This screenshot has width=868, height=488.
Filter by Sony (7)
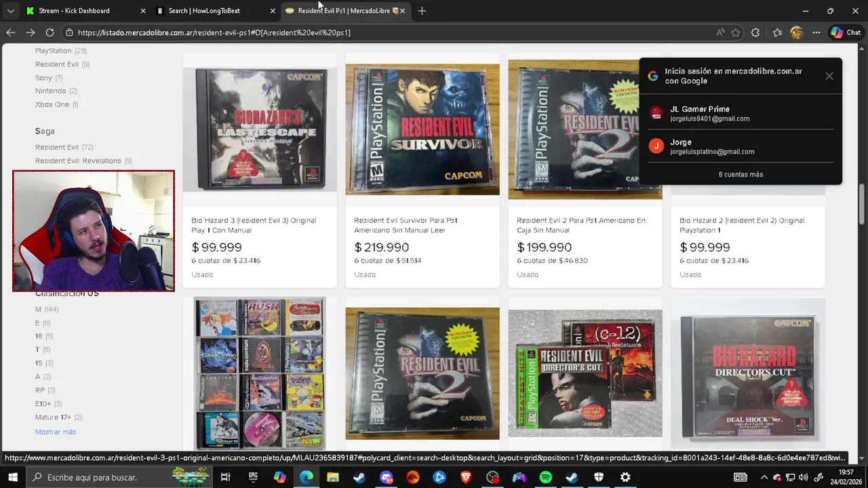coord(49,78)
